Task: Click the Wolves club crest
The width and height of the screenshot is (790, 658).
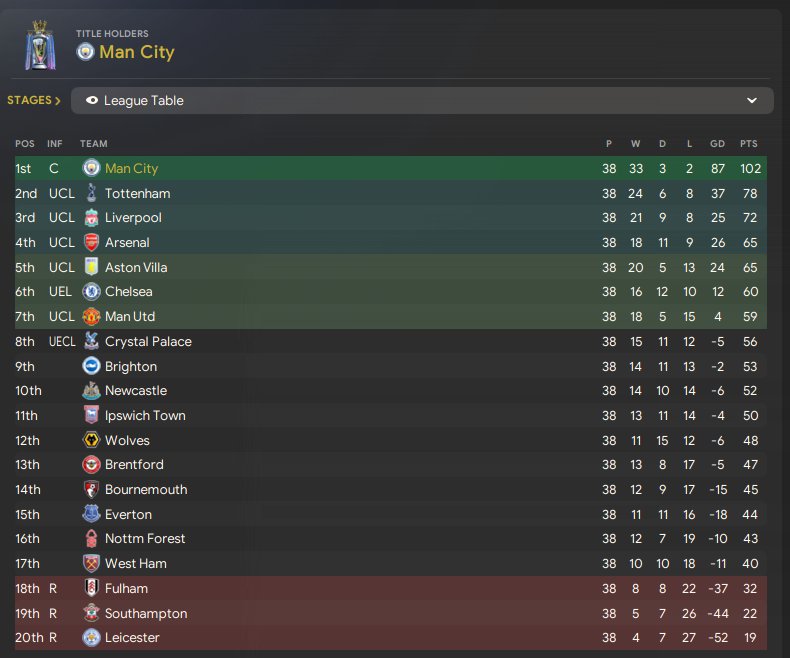Action: coord(91,440)
